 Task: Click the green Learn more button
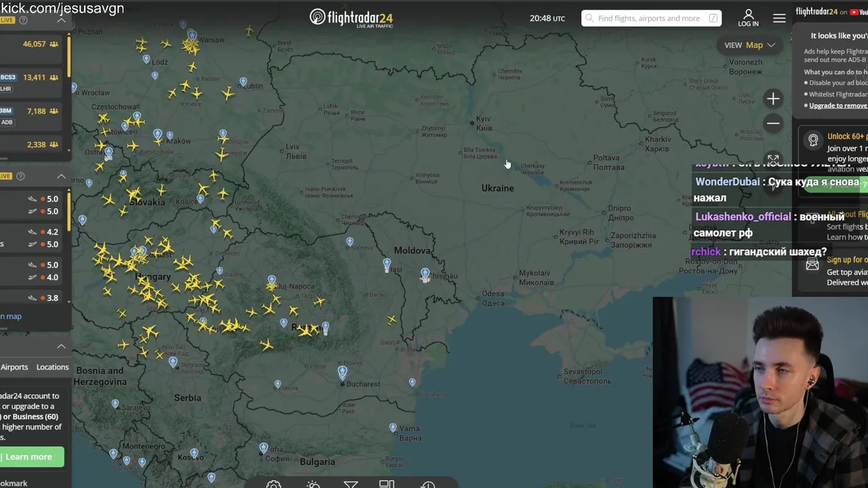pyautogui.click(x=31, y=457)
